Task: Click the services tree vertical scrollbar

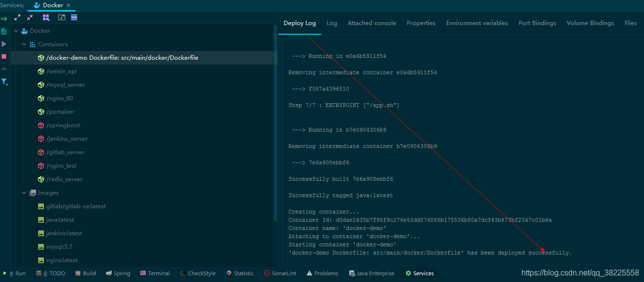Action: (x=275, y=123)
